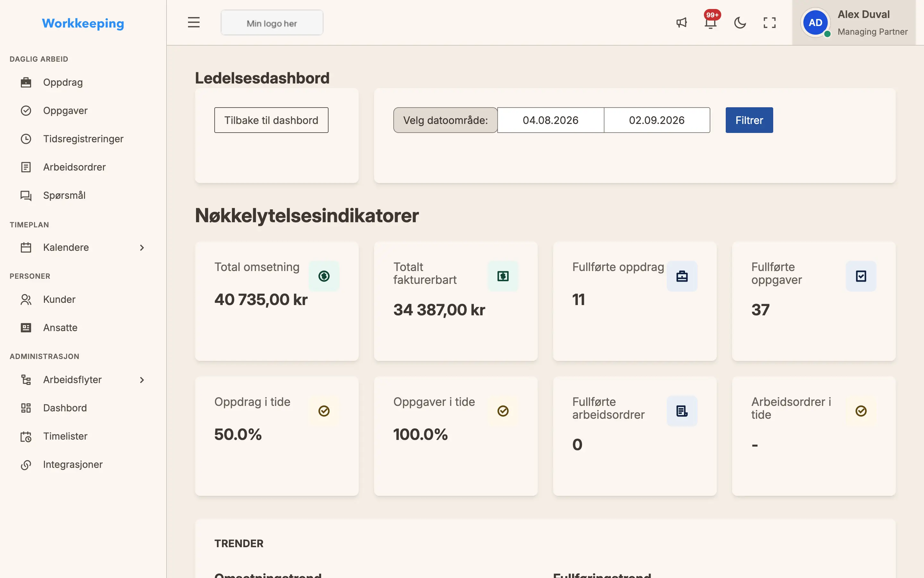The width and height of the screenshot is (924, 578).
Task: Expand the Arbeidsflyter submenu chevron
Action: (142, 380)
